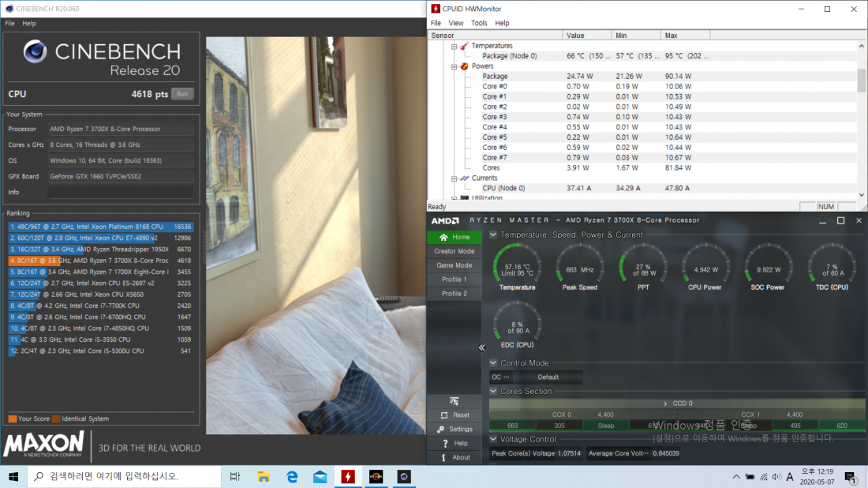Image resolution: width=868 pixels, height=488 pixels.
Task: Select AMD Ryzen Threadripper 1950X ranking row
Action: [101, 250]
